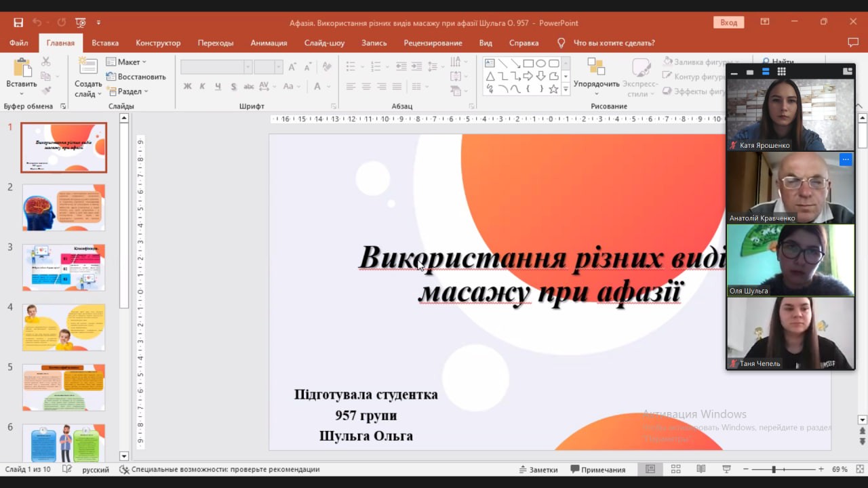Select the oval shape in gallery
Screen dimensions: 868x488
point(541,63)
